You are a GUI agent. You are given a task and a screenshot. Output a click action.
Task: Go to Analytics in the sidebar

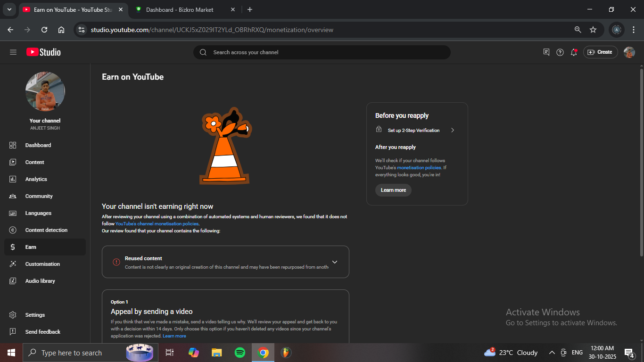[x=36, y=179]
